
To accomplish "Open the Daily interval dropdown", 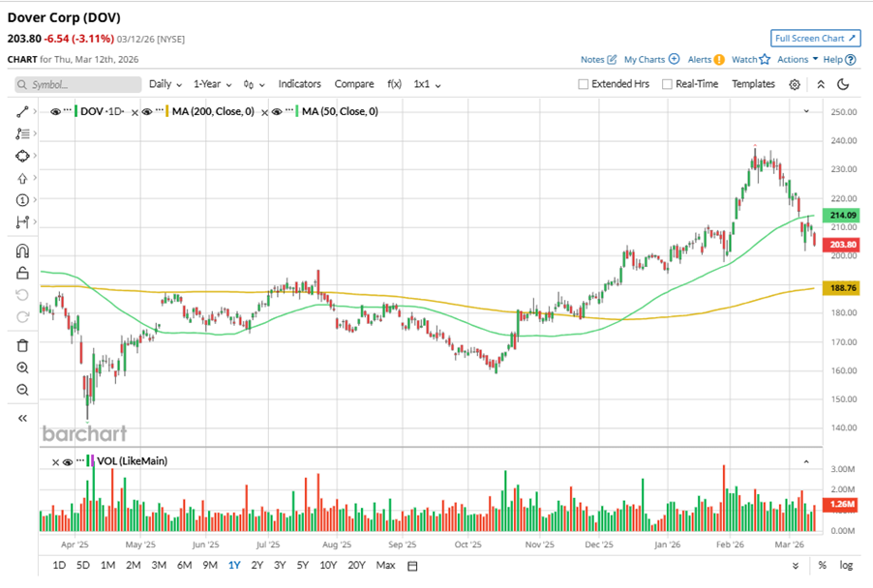I will (165, 84).
